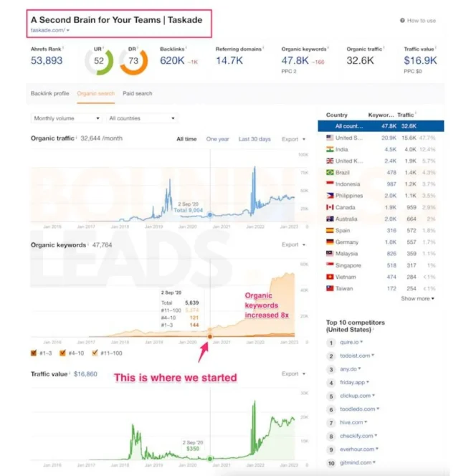Click the Australia flag icon
This screenshot has width=476, height=476.
coord(330,219)
